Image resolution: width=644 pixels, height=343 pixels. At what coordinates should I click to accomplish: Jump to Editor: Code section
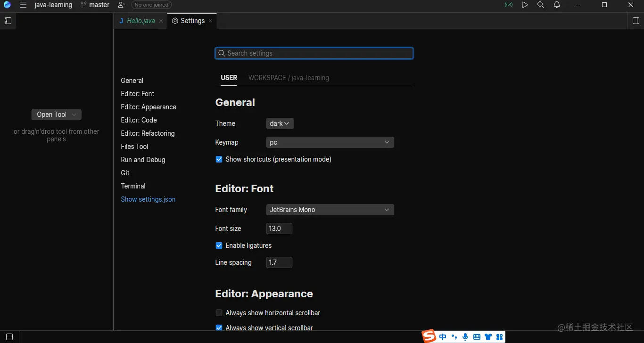pos(139,120)
